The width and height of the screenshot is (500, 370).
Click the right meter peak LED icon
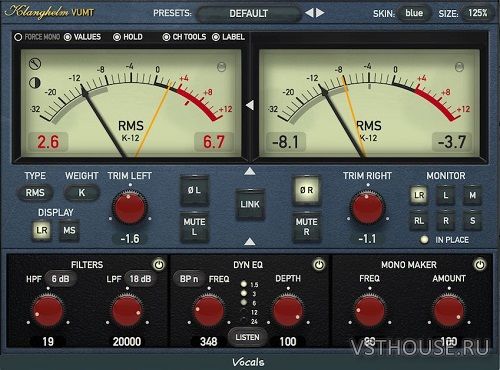(459, 67)
